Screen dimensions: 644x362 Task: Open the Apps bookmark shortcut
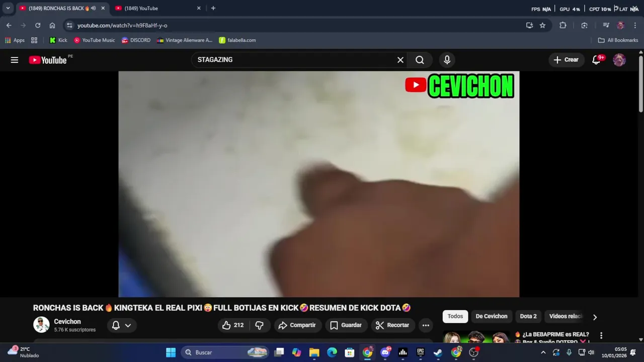(x=15, y=40)
